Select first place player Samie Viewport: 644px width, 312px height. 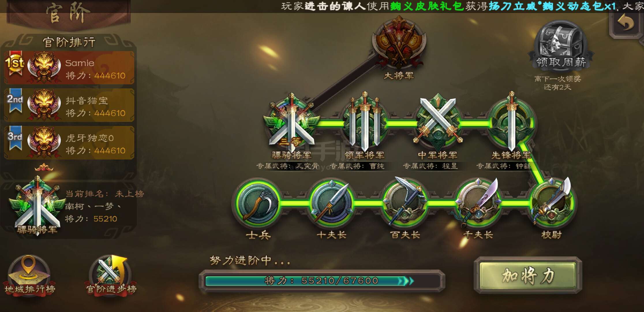[x=69, y=68]
